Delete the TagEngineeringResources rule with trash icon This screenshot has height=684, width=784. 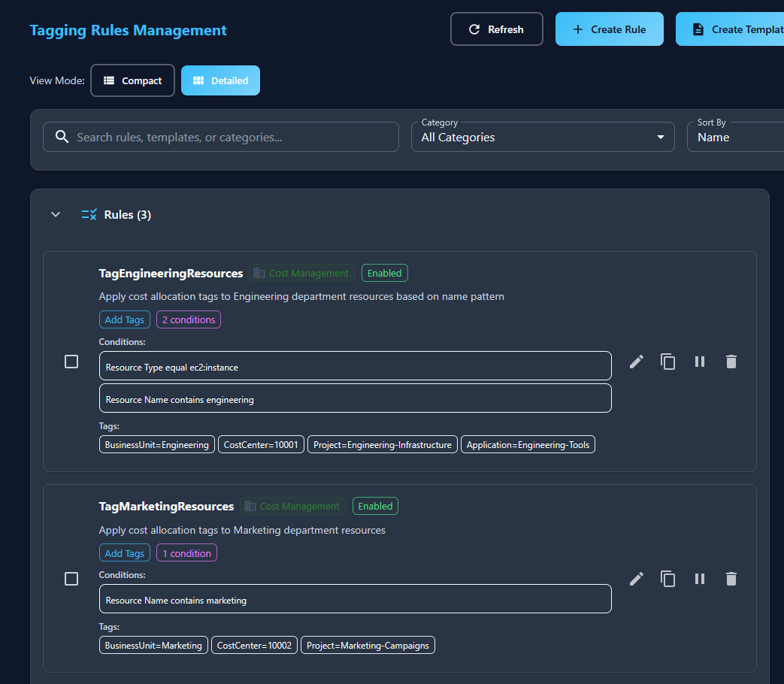(731, 362)
